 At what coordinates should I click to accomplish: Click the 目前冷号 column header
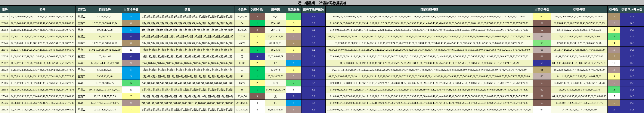tap(105, 9)
